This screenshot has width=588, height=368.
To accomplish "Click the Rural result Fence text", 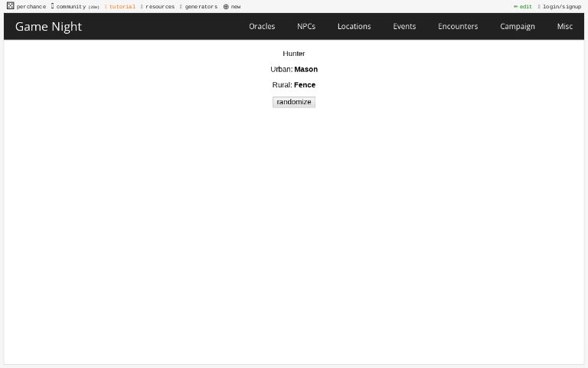I will (x=305, y=85).
